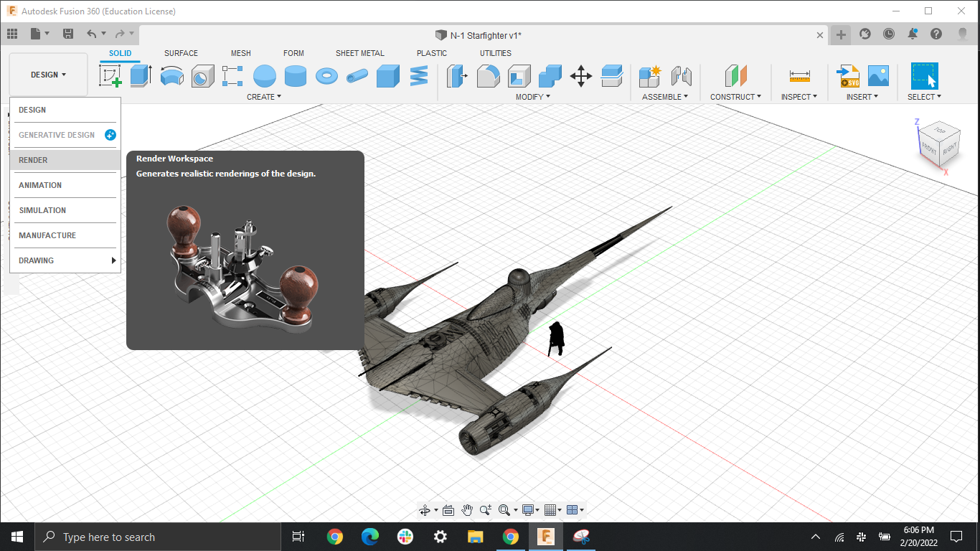Select the Create Sketch tool

[110, 75]
